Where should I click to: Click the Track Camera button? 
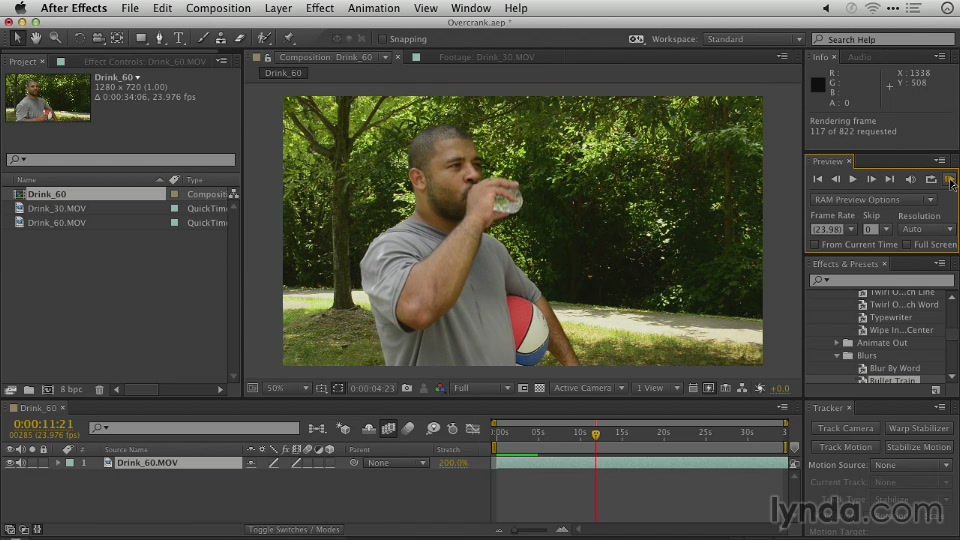[x=845, y=428]
